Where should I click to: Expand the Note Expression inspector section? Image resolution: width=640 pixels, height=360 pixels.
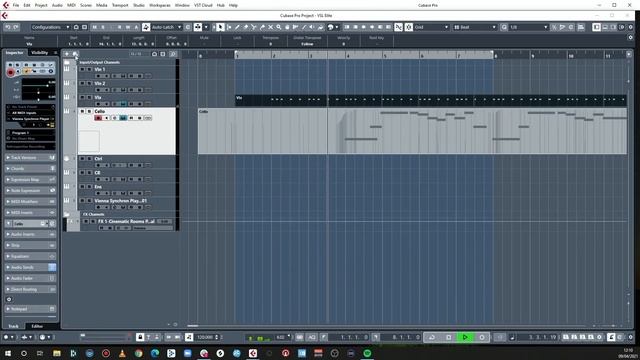click(x=31, y=191)
